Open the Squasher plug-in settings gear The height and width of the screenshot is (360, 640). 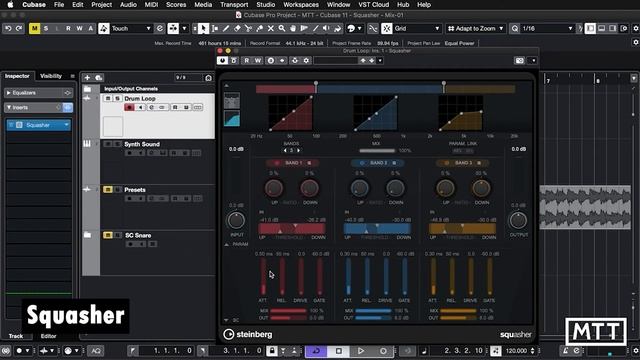[x=306, y=60]
